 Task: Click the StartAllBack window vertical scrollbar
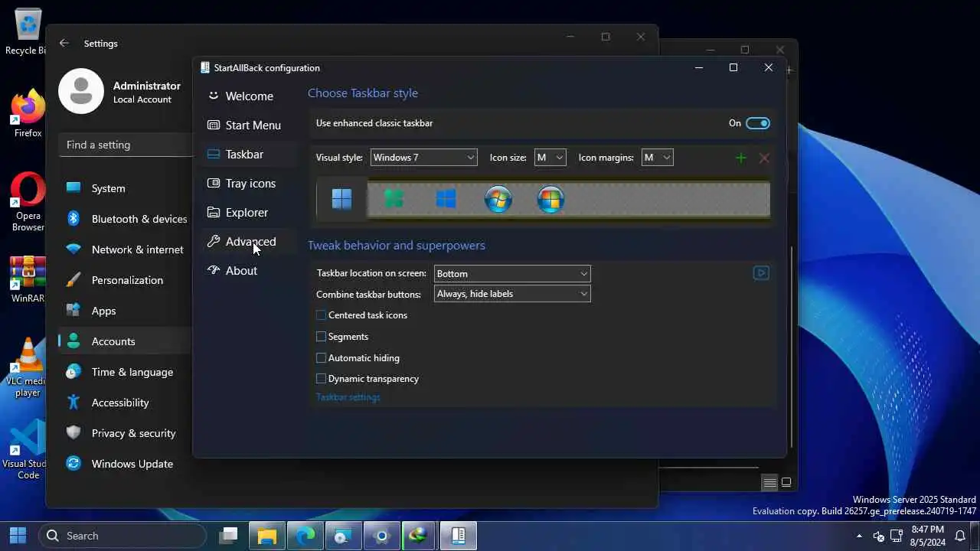(x=790, y=347)
